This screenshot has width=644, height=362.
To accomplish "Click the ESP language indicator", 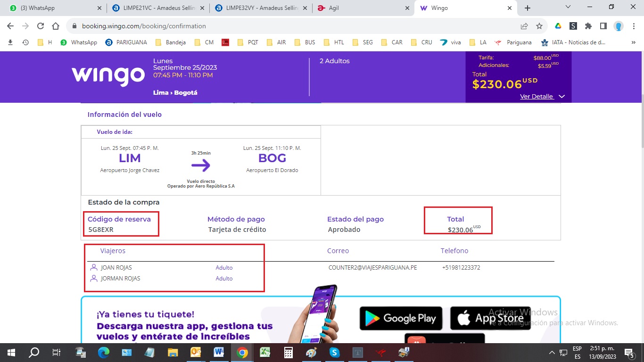I will 577,352.
